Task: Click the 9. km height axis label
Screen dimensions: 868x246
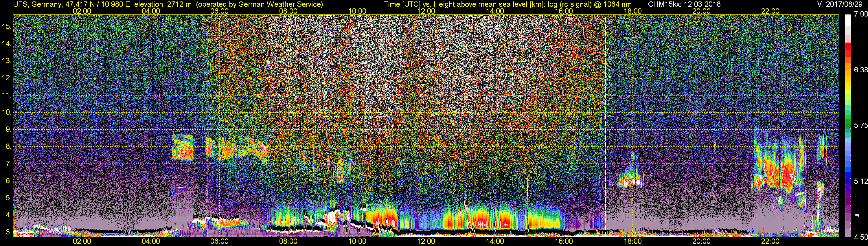Action: pos(8,129)
